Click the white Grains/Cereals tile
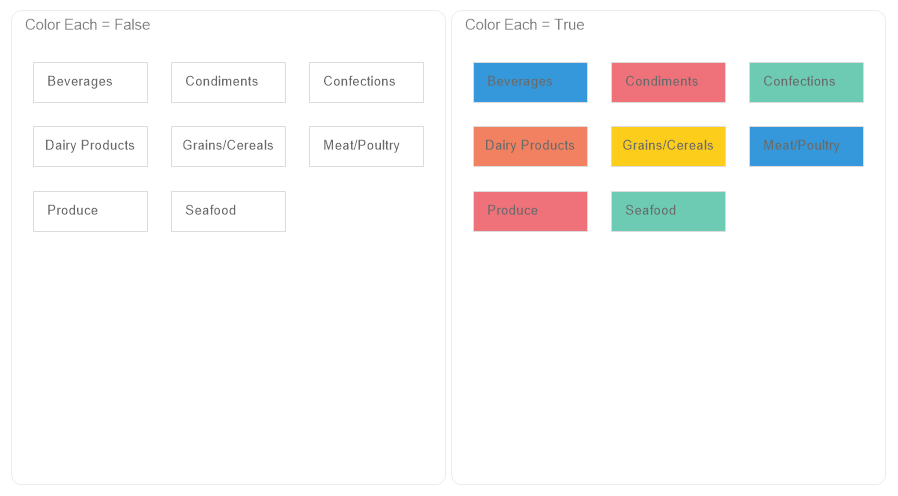The image size is (898, 496). [x=228, y=146]
